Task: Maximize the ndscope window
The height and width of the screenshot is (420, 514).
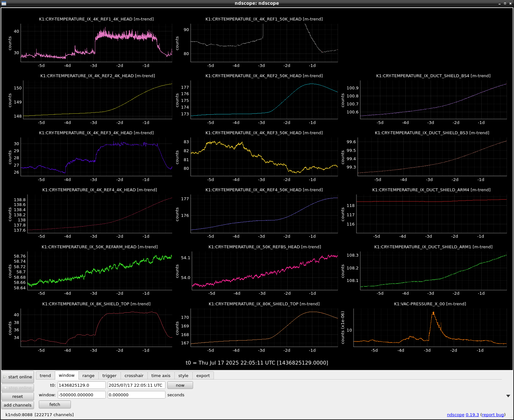Action: (505, 4)
